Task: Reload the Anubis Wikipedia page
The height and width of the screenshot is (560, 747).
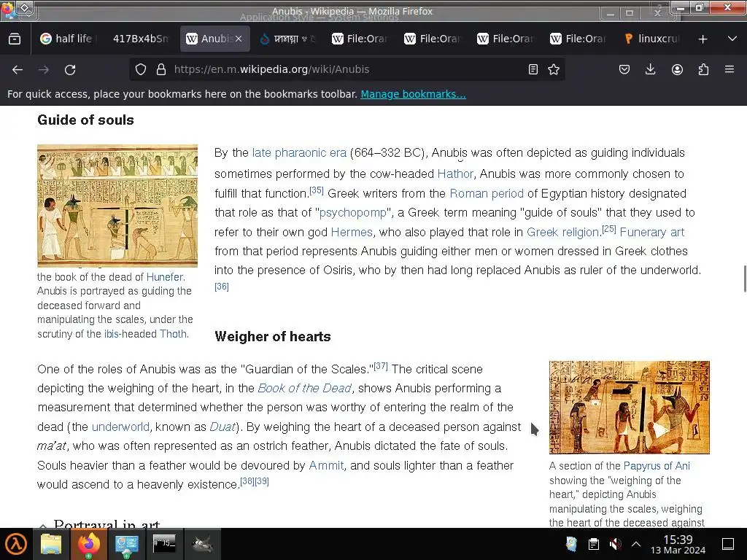Action: pos(70,69)
